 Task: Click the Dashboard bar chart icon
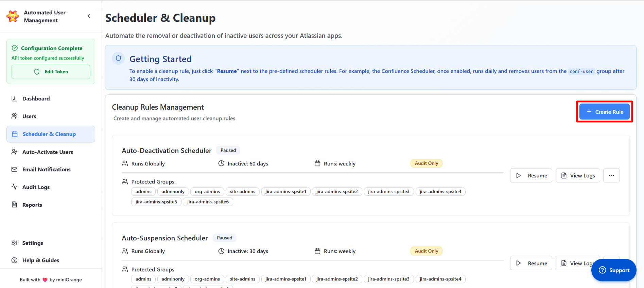14,99
